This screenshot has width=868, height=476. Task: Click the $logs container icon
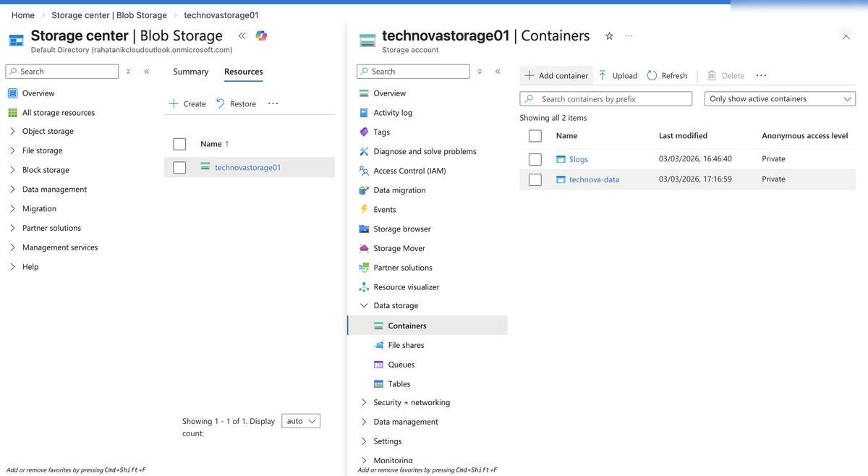pos(561,159)
